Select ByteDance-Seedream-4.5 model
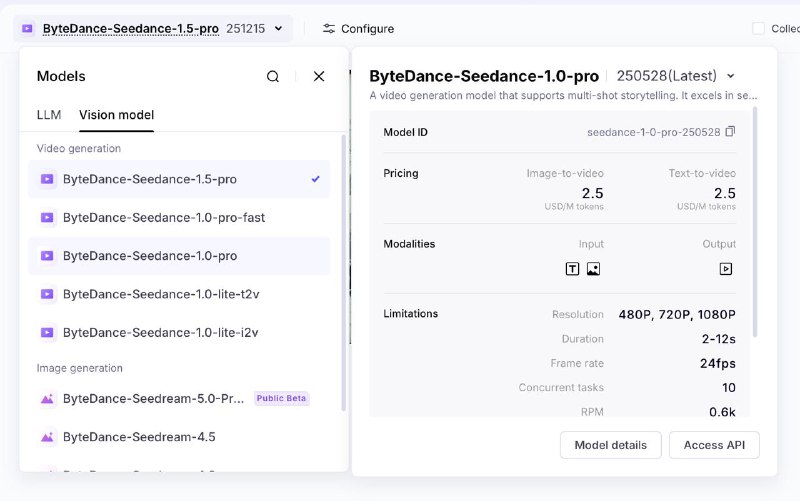The height and width of the screenshot is (501, 800). point(179,437)
